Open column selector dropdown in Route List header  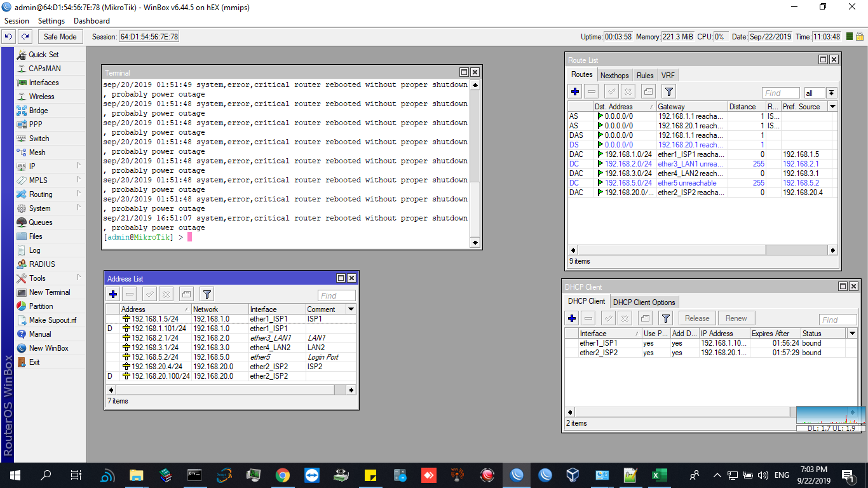click(833, 107)
